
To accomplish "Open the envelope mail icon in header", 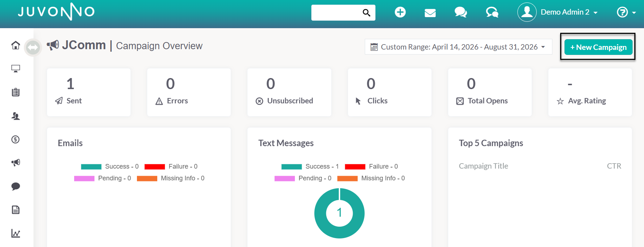I will 430,13.
